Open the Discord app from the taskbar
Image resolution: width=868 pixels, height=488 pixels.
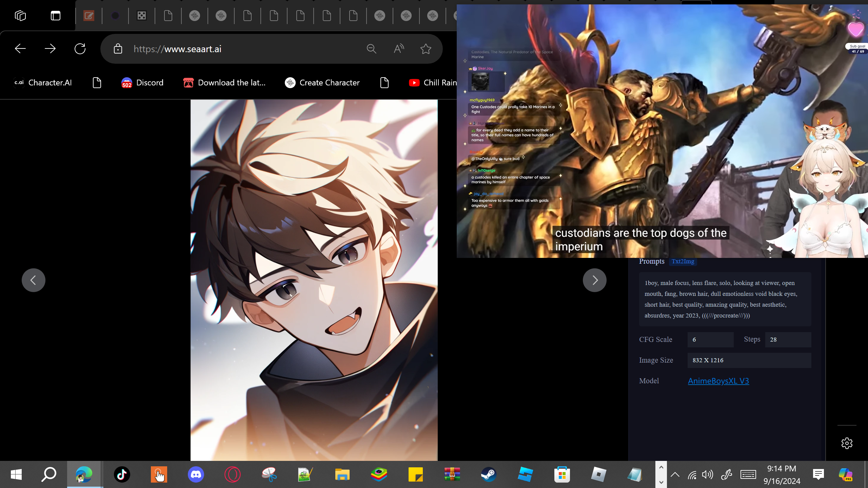[196, 474]
